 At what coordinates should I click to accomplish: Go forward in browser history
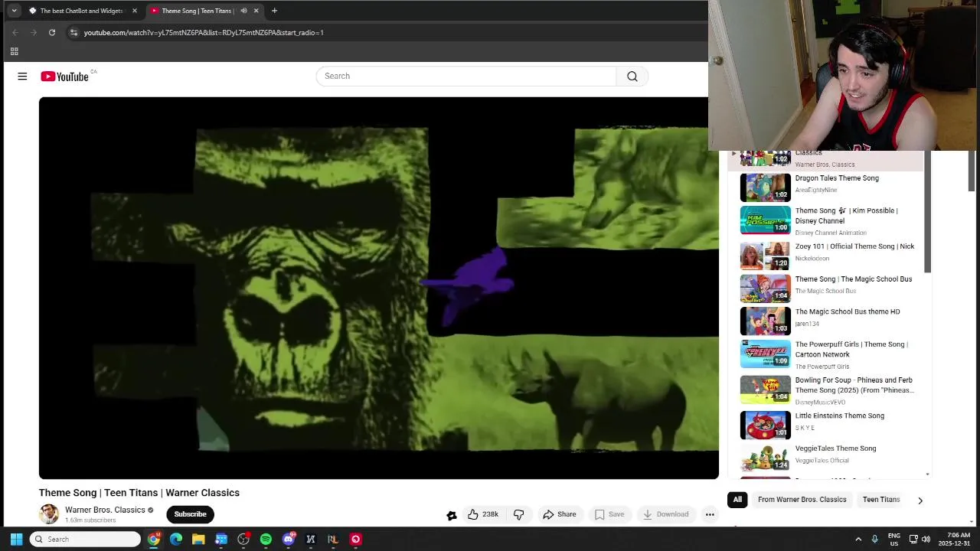[x=34, y=32]
